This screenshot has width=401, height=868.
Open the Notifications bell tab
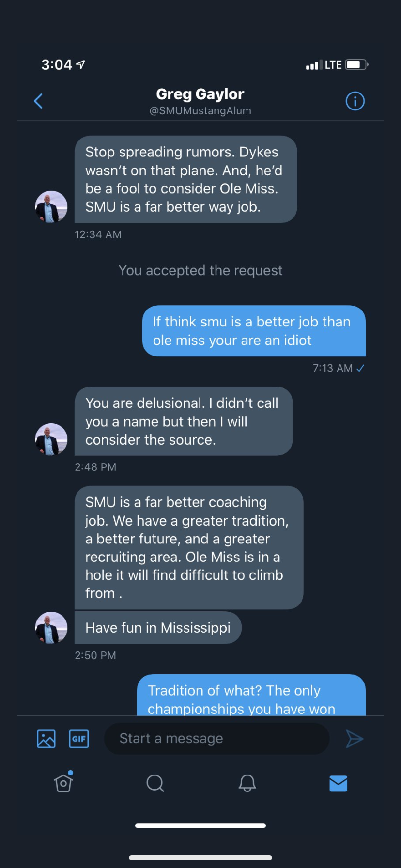point(247,783)
